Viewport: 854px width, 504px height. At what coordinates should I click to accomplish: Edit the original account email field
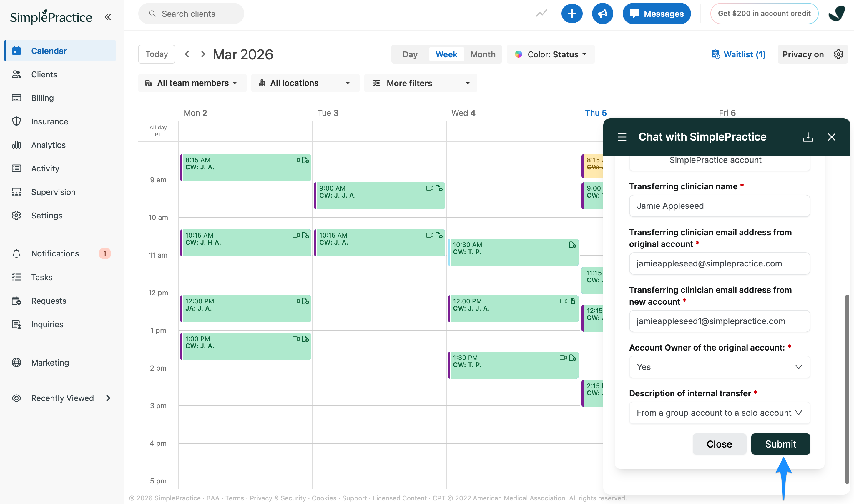tap(720, 263)
